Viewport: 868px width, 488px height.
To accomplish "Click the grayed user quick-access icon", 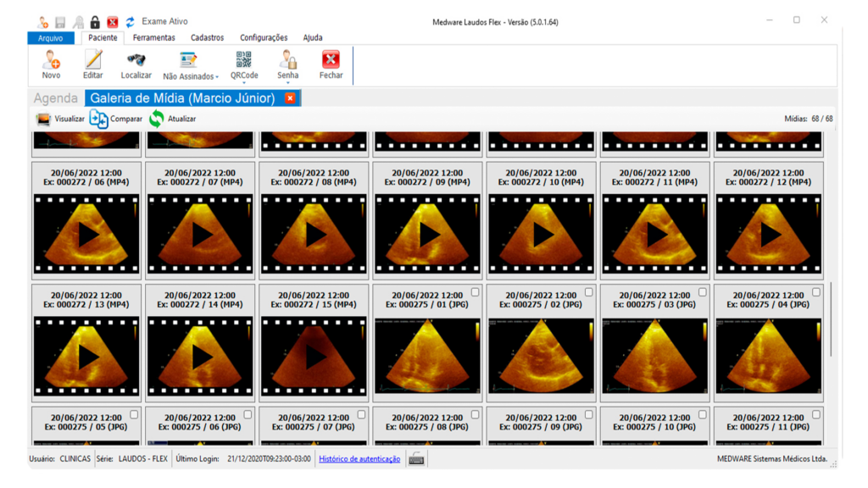I will [x=78, y=22].
